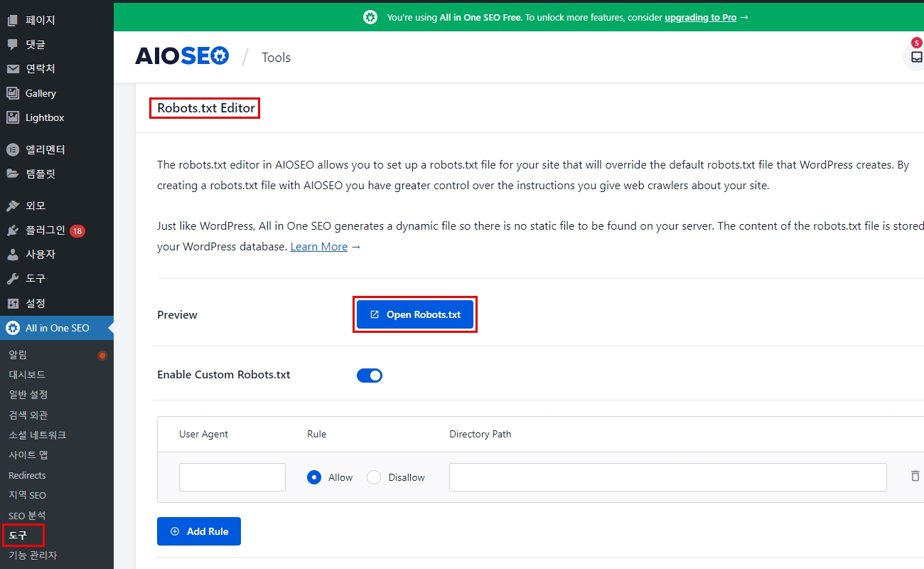The height and width of the screenshot is (569, 924).
Task: Click the settings icon beside 설정
Action: coord(13,303)
